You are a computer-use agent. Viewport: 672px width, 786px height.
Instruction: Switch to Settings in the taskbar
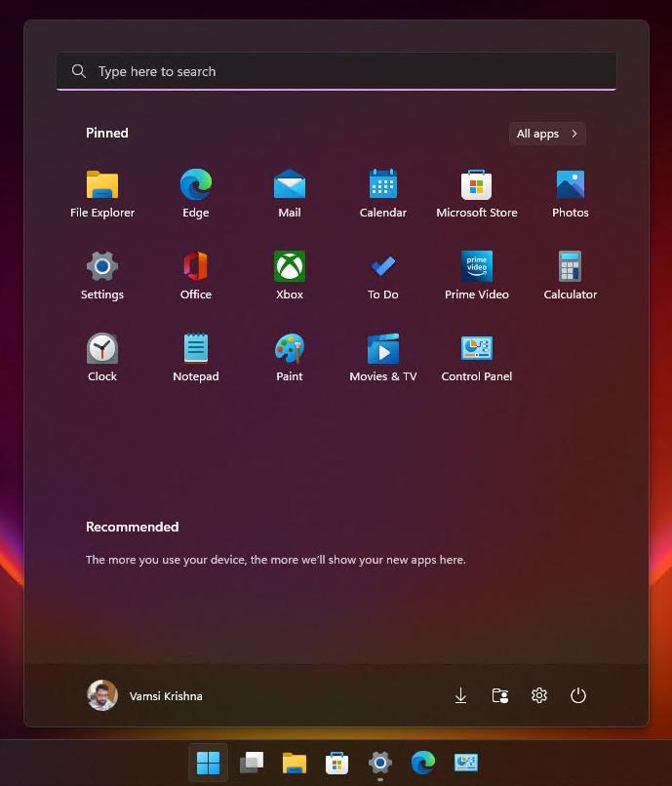380,763
